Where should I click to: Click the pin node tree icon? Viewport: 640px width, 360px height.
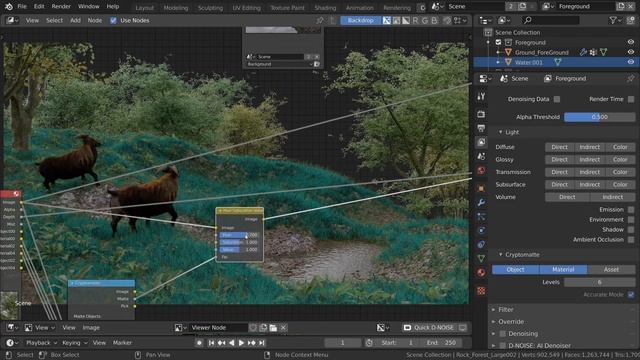(320, 20)
